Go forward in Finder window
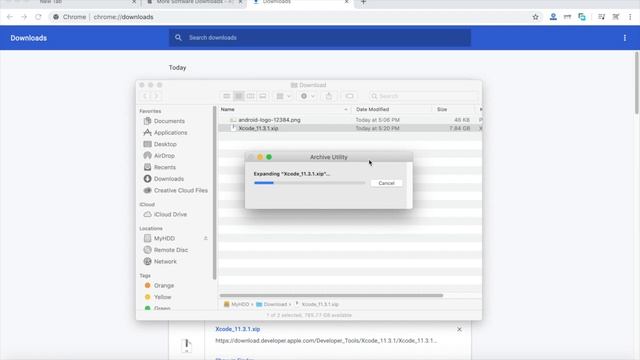Viewport: 640px width, 360px height. tap(156, 96)
